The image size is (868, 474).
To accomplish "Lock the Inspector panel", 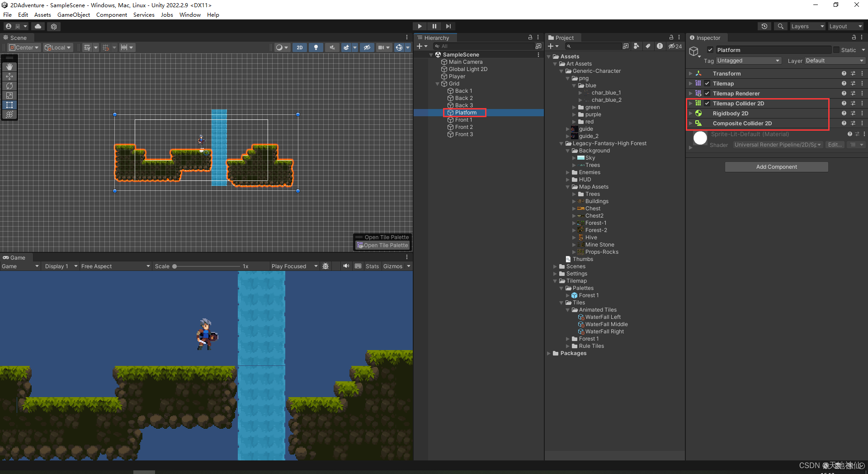I will 854,38.
